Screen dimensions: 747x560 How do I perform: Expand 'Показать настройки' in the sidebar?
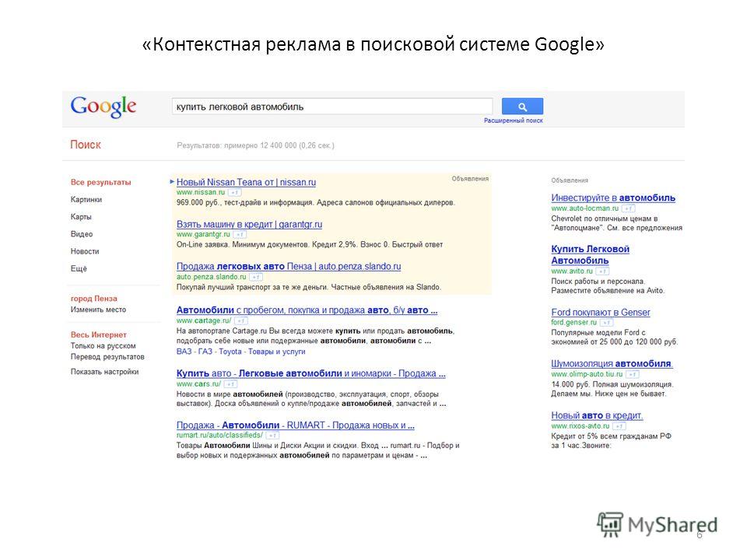pyautogui.click(x=105, y=372)
